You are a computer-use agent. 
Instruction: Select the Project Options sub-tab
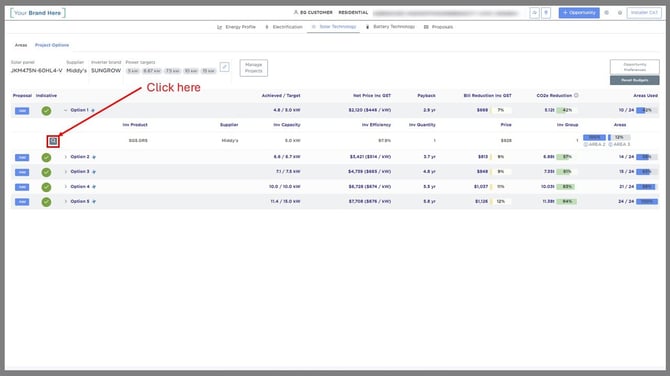coord(52,45)
